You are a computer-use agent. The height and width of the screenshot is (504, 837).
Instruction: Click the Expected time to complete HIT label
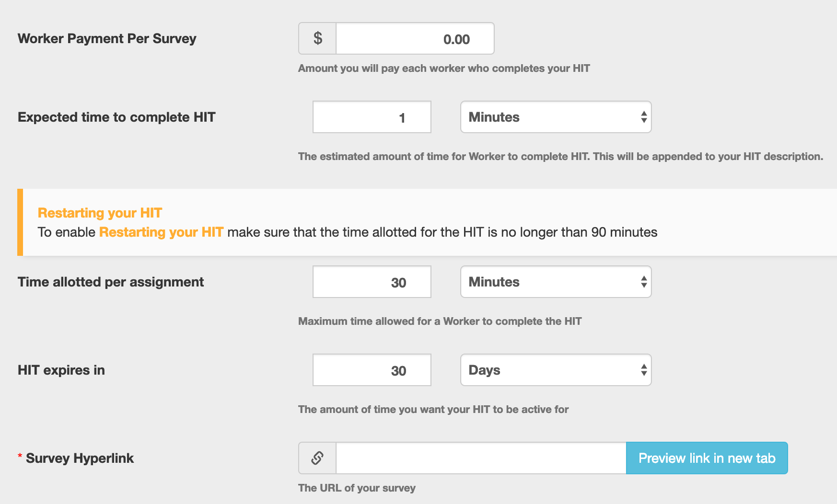pyautogui.click(x=116, y=117)
